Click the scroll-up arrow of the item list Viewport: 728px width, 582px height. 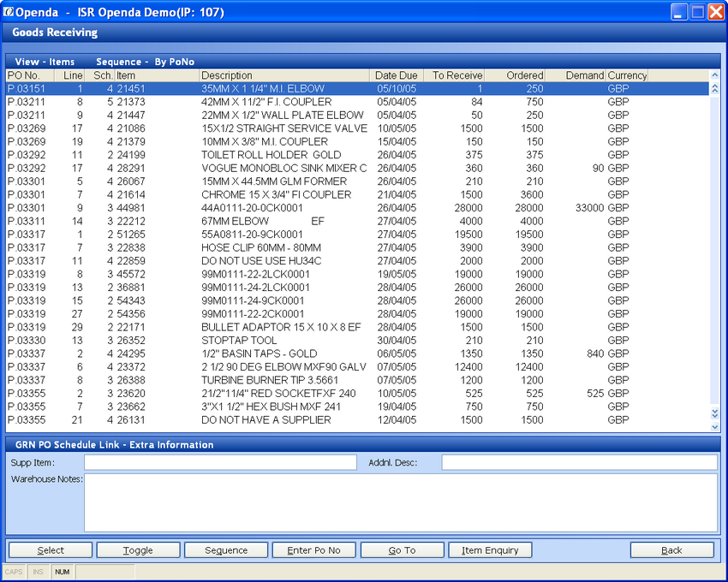(x=714, y=74)
